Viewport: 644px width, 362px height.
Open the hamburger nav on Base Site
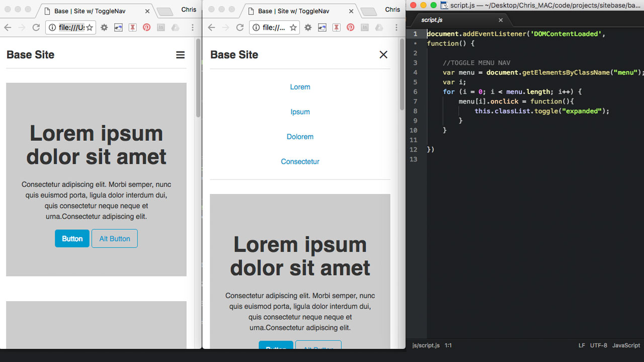[x=180, y=55]
